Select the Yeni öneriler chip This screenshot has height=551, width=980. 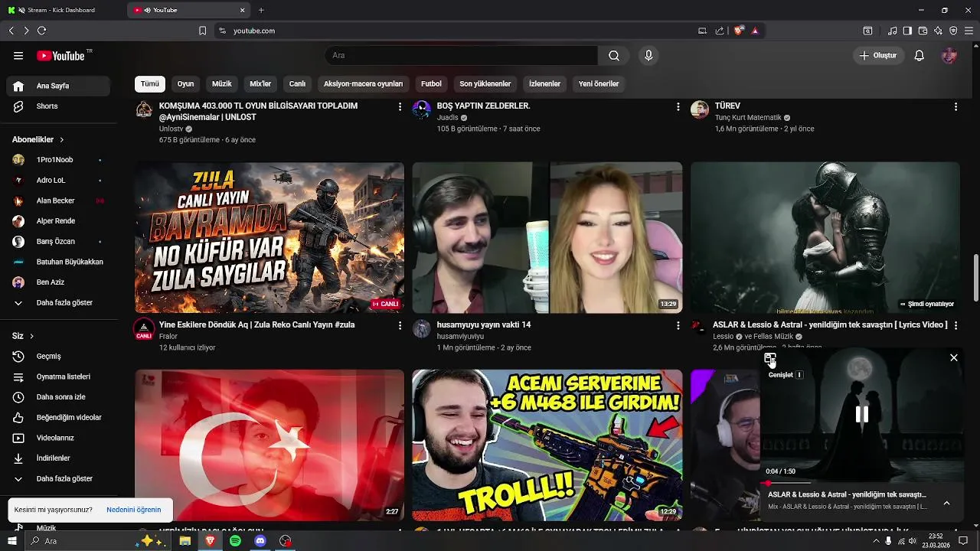599,84
